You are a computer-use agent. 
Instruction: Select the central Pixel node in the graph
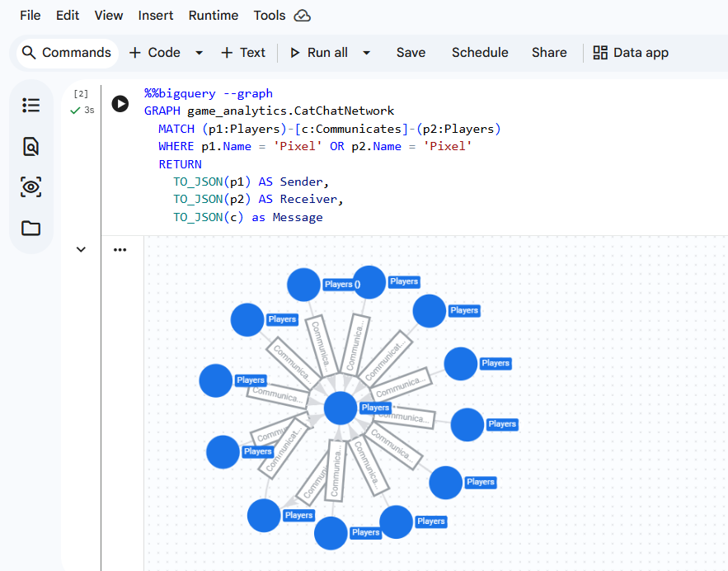(x=341, y=408)
